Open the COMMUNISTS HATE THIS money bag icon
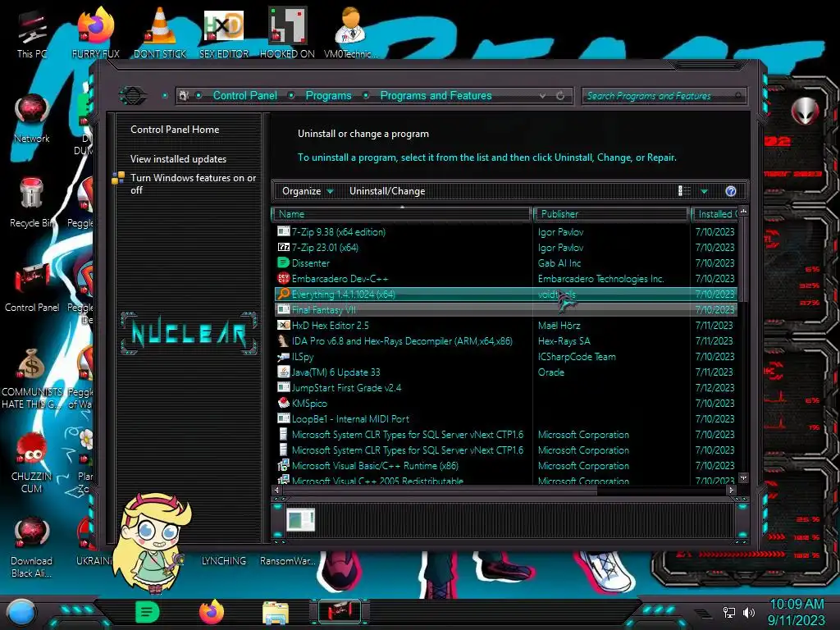This screenshot has height=630, width=840. 32,378
